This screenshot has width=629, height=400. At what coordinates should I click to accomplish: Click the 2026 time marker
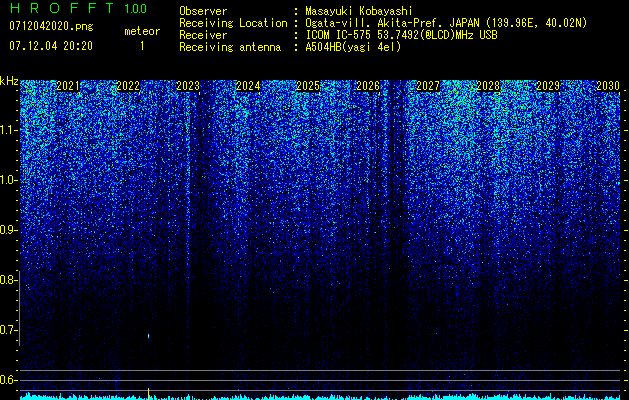point(368,86)
